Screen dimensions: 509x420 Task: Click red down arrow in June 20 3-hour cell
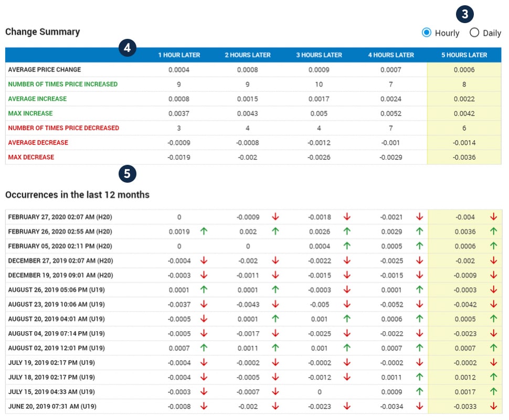tap(347, 406)
